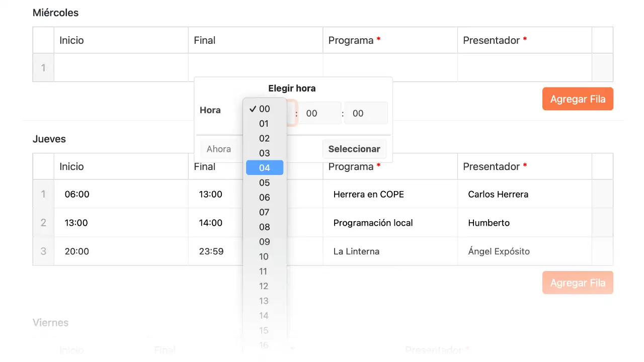The height and width of the screenshot is (362, 644).
Task: Edit the 06:00 start time on Jueves
Action: [121, 194]
